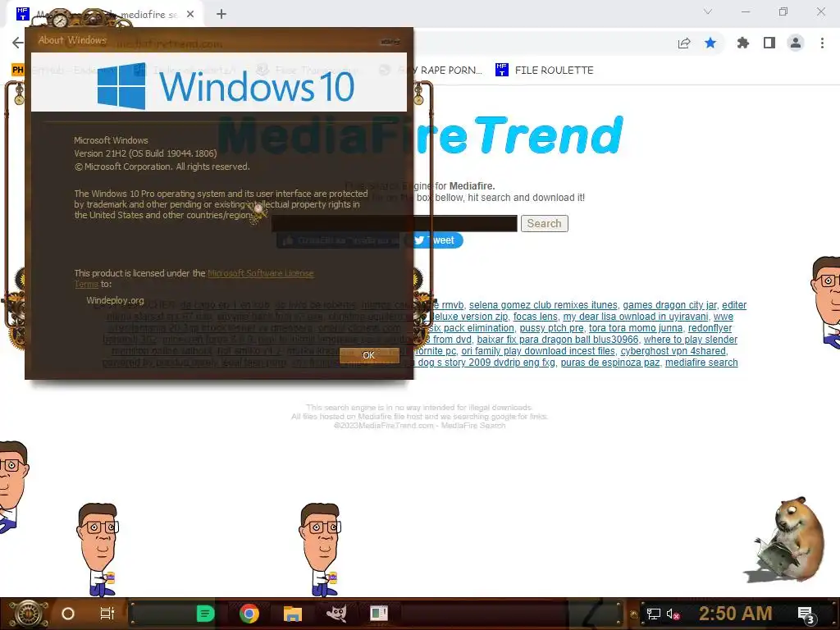The image size is (840, 630).
Task: Open Chrome's three-dot menu
Action: pos(822,43)
